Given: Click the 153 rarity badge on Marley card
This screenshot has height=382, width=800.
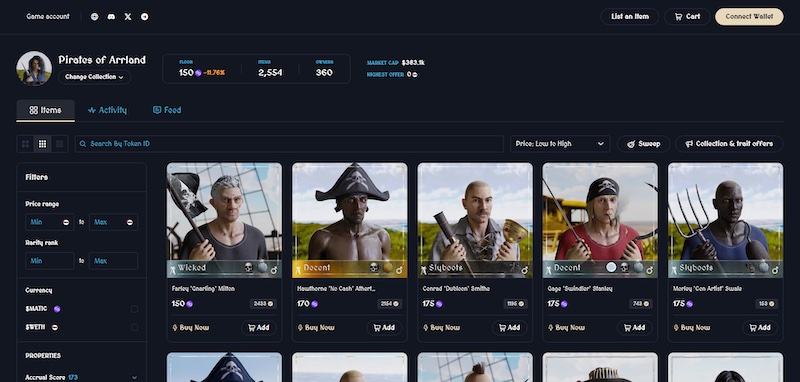Looking at the screenshot, I should pos(767,304).
